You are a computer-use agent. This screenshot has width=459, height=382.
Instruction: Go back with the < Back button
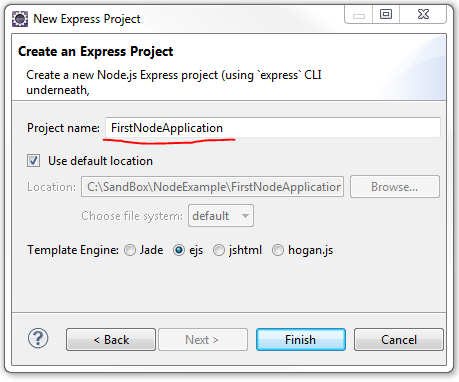point(111,340)
